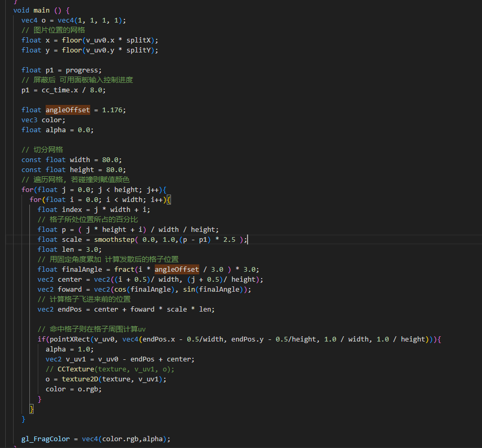The height and width of the screenshot is (448, 482).
Task: Click the line 'gl_FragColor = vec4(color.rgb,alpha);'
Action: pyautogui.click(x=96, y=439)
